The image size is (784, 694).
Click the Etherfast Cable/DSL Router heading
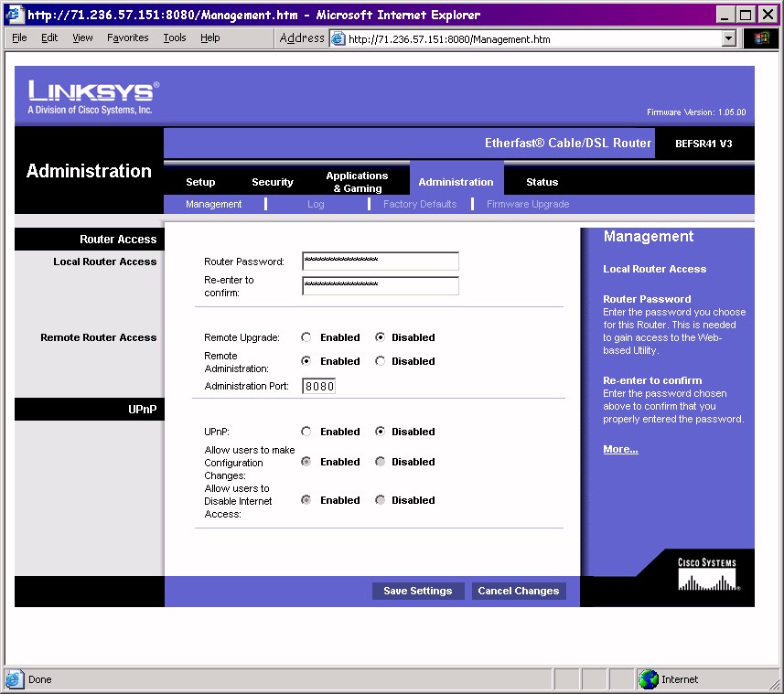(568, 143)
